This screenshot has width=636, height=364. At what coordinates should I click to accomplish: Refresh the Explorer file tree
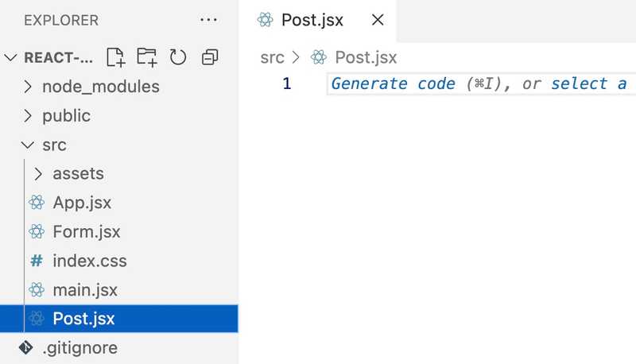coord(178,57)
